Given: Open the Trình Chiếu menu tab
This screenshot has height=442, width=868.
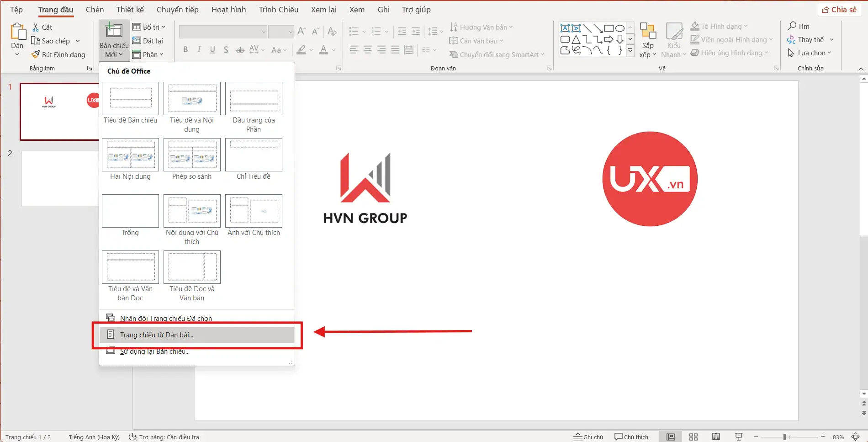Looking at the screenshot, I should click(x=278, y=9).
